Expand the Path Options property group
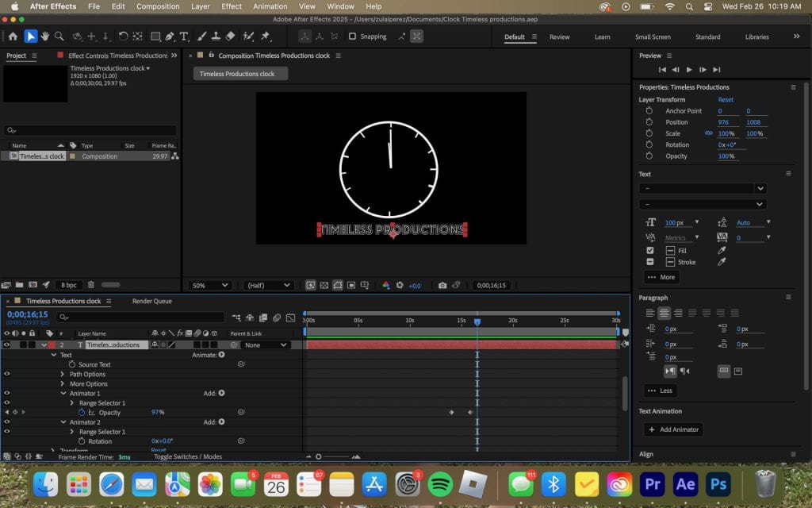 63,375
